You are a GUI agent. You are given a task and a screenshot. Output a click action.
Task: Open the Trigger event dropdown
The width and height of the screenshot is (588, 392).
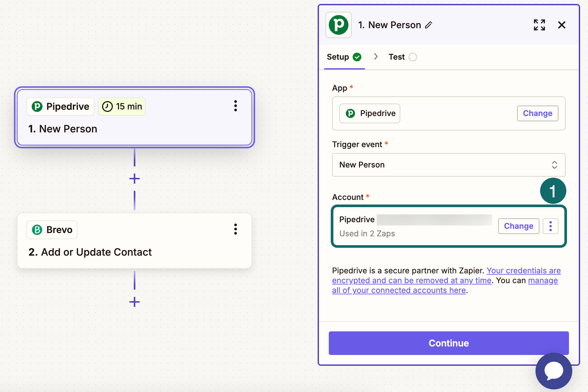point(449,165)
